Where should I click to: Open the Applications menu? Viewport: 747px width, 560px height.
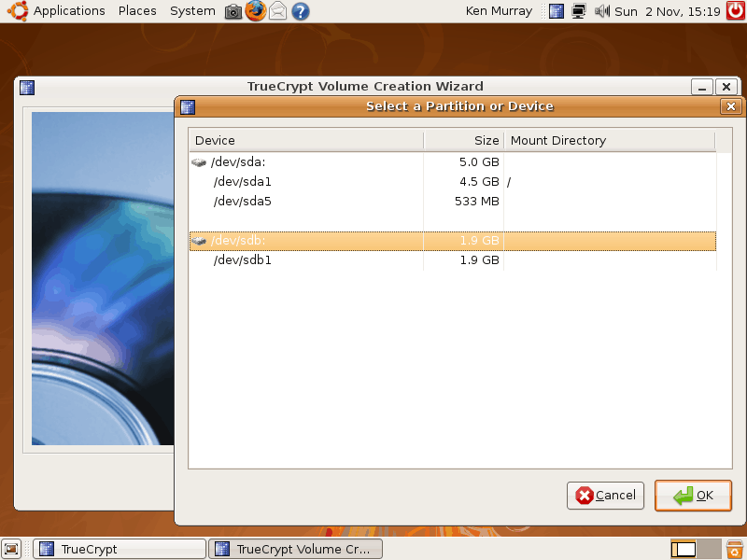coord(69,11)
